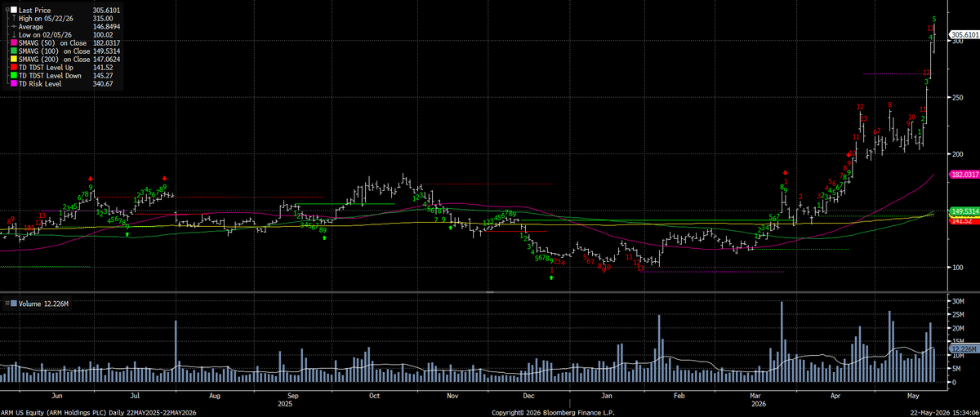
Task: Click the May month label on time axis
Action: coord(914,395)
